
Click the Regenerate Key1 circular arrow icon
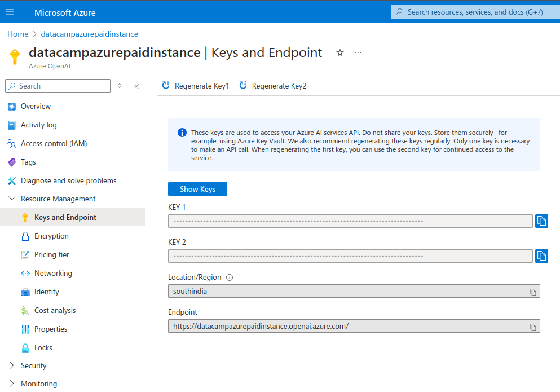coord(166,85)
